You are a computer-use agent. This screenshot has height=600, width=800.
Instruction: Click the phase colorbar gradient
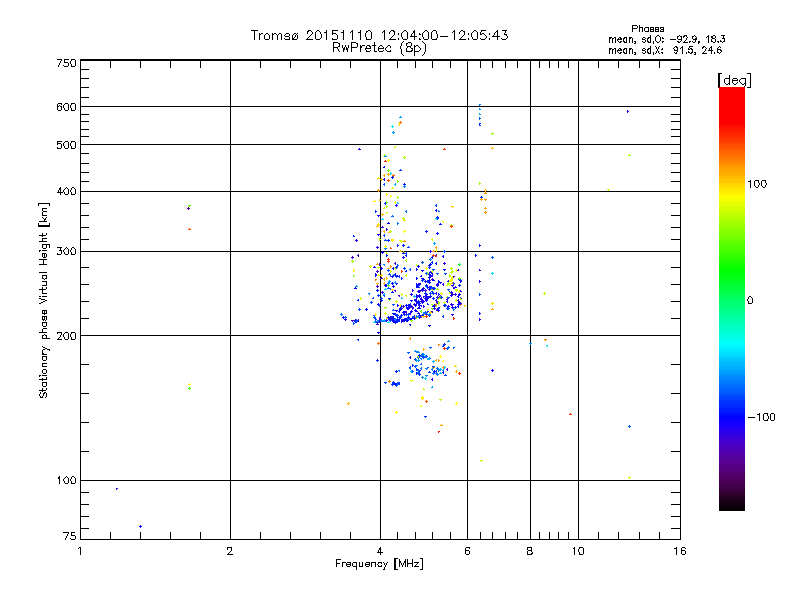coord(732,299)
